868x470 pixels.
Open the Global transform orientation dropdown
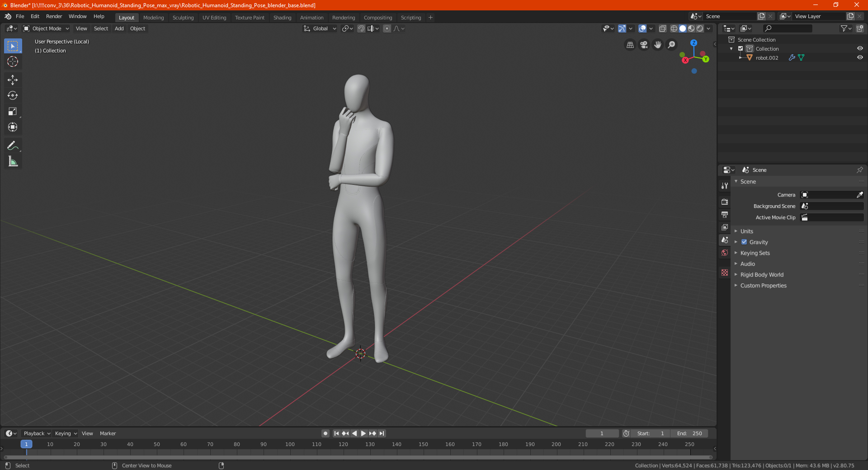pos(320,28)
